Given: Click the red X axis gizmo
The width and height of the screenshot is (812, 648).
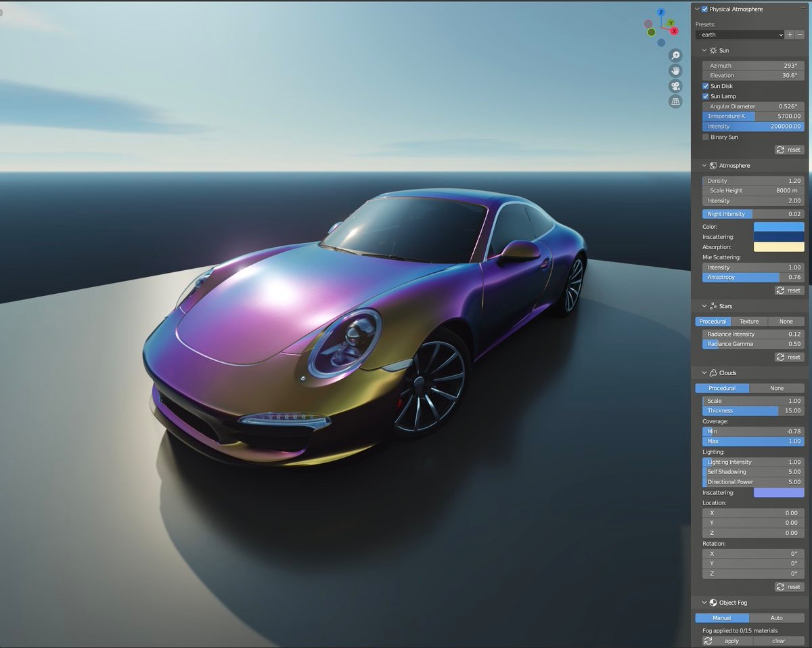Looking at the screenshot, I should coord(673,30).
